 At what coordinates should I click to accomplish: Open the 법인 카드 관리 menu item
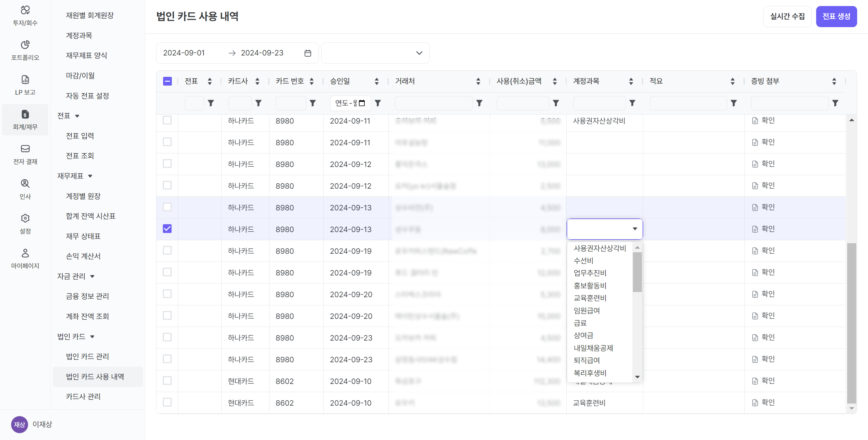point(87,357)
